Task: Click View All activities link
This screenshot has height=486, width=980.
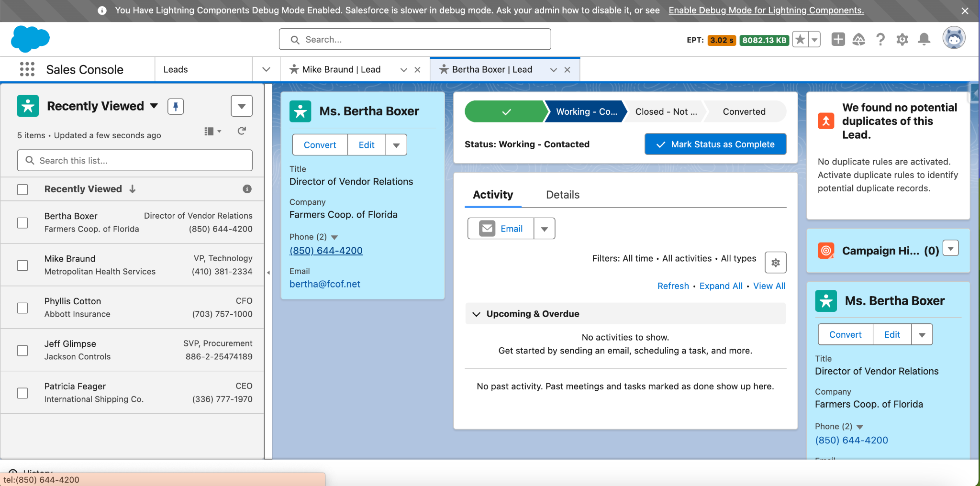Action: coord(769,286)
